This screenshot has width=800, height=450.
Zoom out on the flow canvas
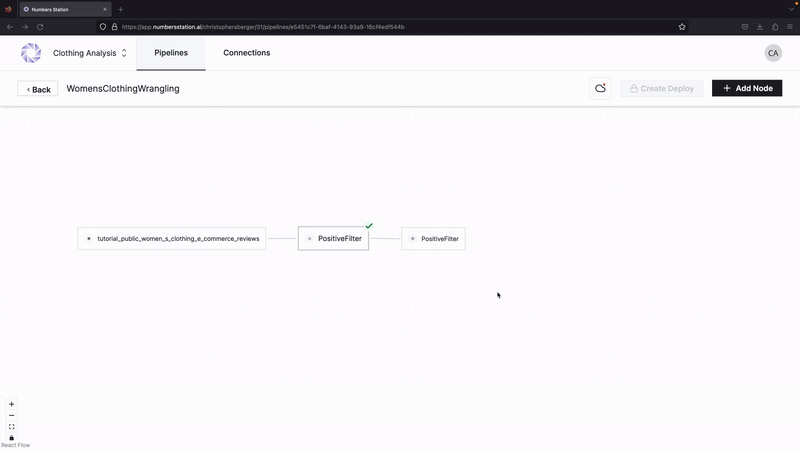click(x=11, y=415)
